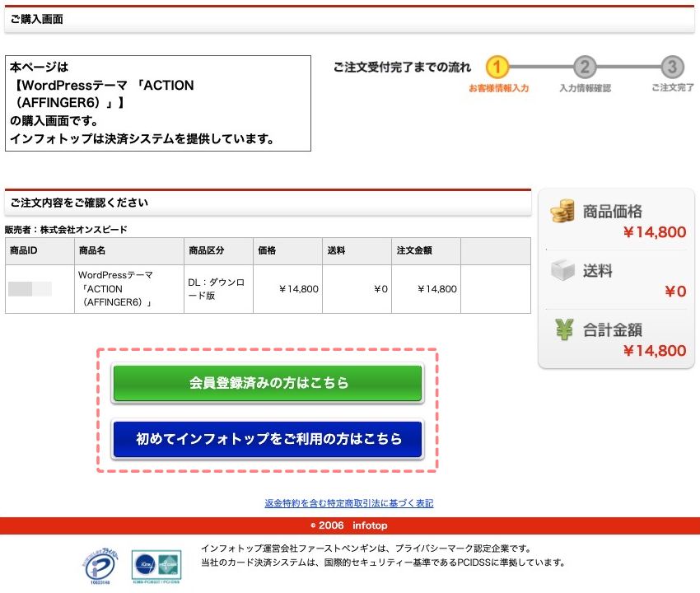This screenshot has width=700, height=593.
Task: Select the 入力情報確認 step label
Action: [586, 88]
